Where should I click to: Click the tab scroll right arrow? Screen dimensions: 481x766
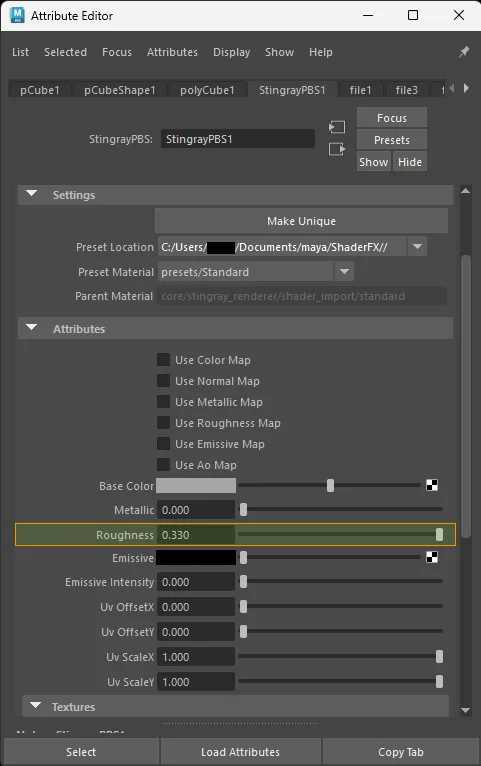tap(466, 88)
